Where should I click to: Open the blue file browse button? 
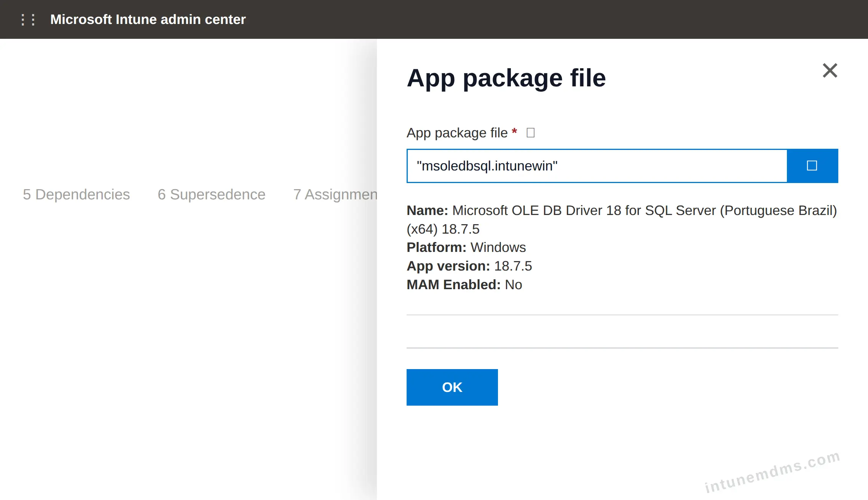[x=812, y=166]
